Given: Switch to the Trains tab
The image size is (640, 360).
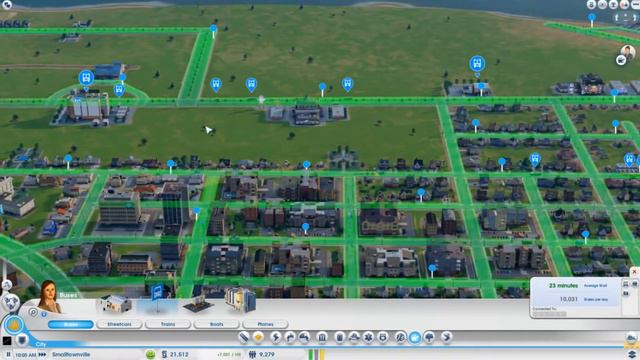Looking at the screenshot, I should tap(168, 324).
